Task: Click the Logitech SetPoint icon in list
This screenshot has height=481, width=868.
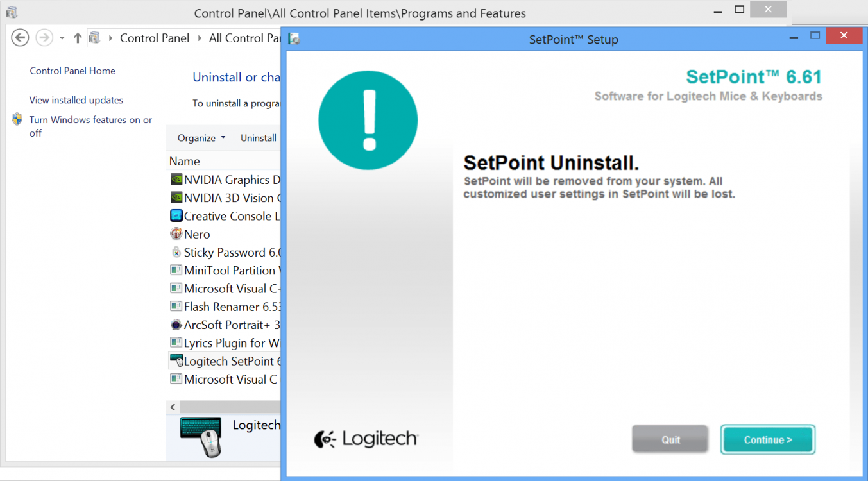Action: coord(178,360)
